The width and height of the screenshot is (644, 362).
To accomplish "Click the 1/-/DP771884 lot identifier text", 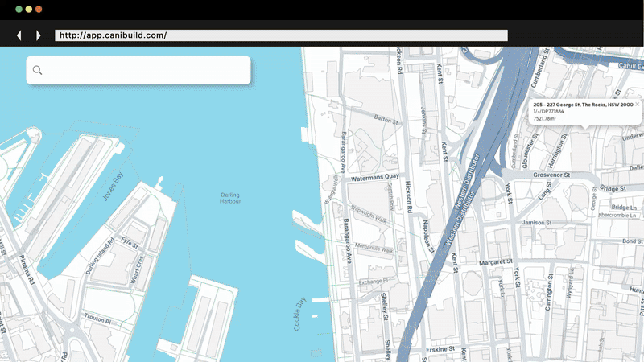I will [x=548, y=111].
